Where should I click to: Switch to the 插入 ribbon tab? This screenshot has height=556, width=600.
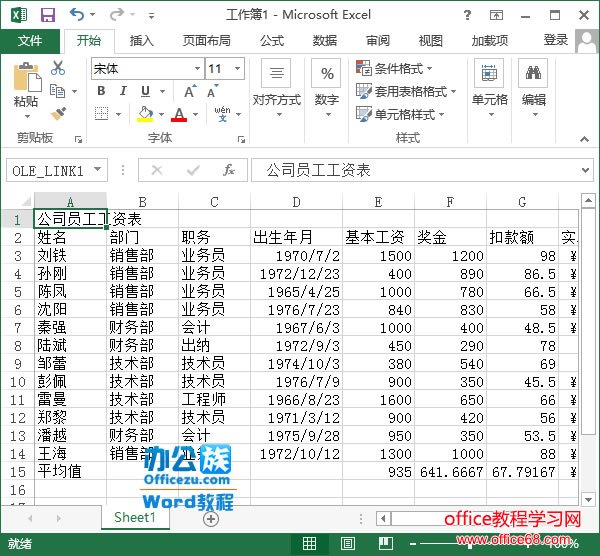142,41
